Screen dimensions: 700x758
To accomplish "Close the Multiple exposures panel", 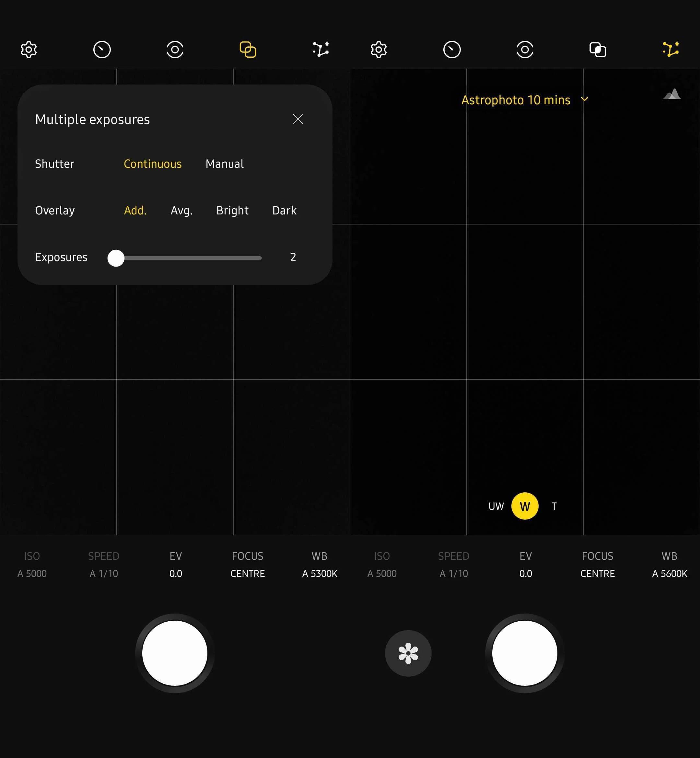I will click(298, 119).
